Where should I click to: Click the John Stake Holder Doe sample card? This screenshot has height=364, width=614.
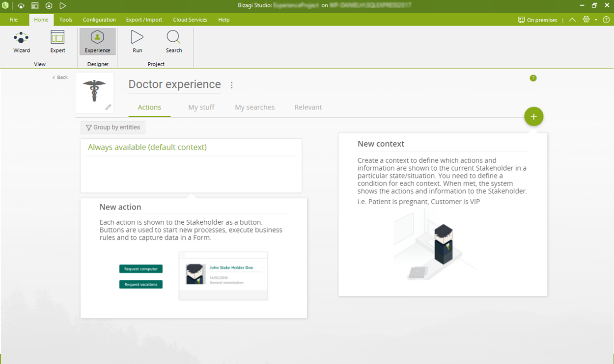click(x=223, y=276)
